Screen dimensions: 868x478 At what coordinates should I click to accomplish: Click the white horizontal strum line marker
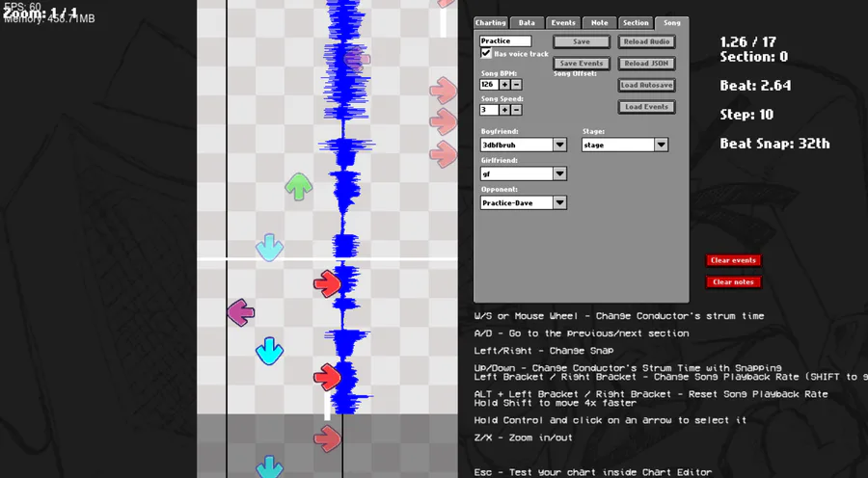point(327,259)
